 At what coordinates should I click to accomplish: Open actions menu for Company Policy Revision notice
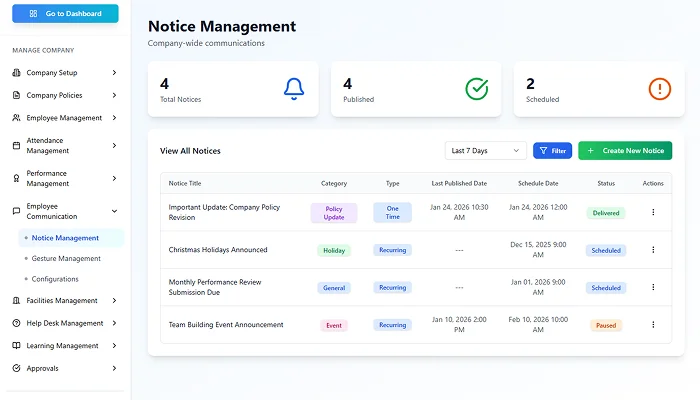tap(653, 212)
